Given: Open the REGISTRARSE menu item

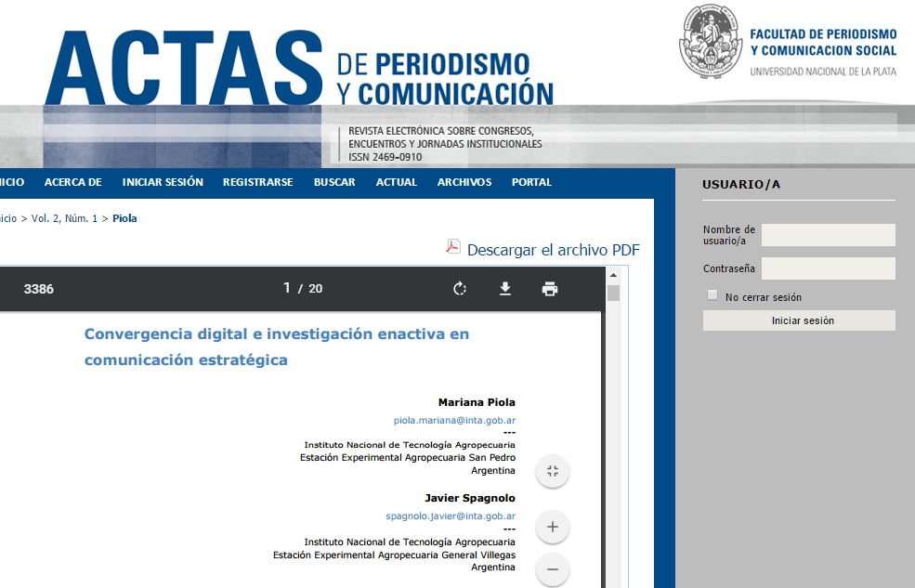Looking at the screenshot, I should (258, 182).
